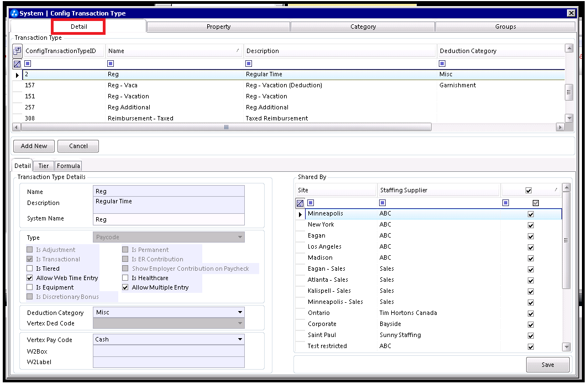Viewport: 588px width, 384px height.
Task: Toggle the Is Equipment checkbox
Action: tap(30, 287)
